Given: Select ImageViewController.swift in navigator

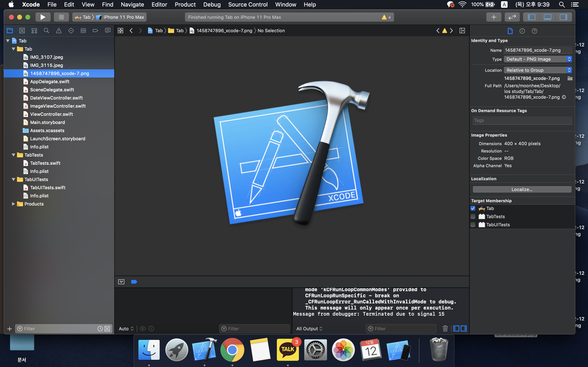Looking at the screenshot, I should [58, 106].
